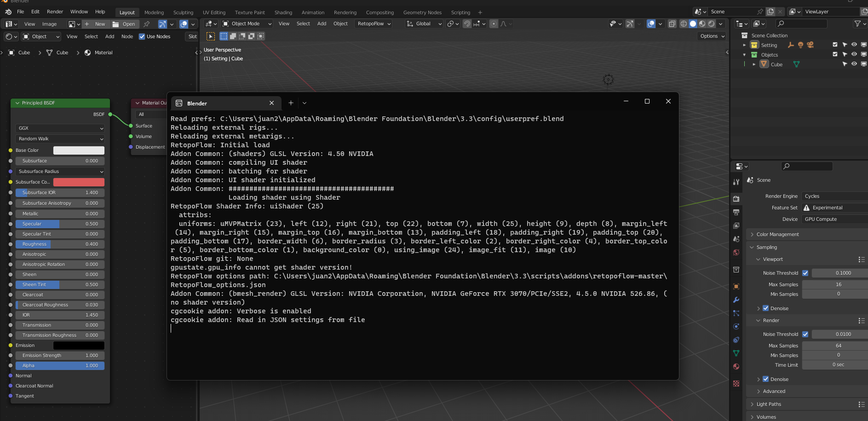Click Open image button

125,24
